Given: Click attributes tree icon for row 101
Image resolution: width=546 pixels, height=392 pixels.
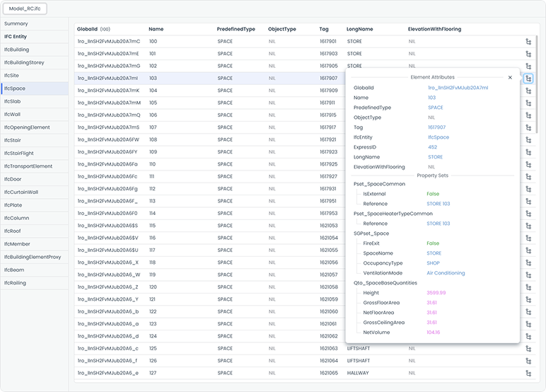Looking at the screenshot, I should tap(528, 54).
